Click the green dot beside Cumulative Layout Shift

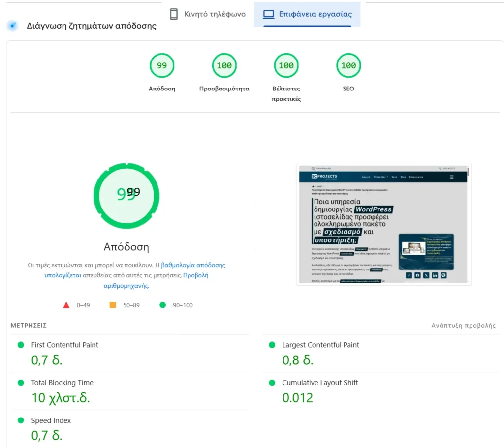tap(271, 383)
